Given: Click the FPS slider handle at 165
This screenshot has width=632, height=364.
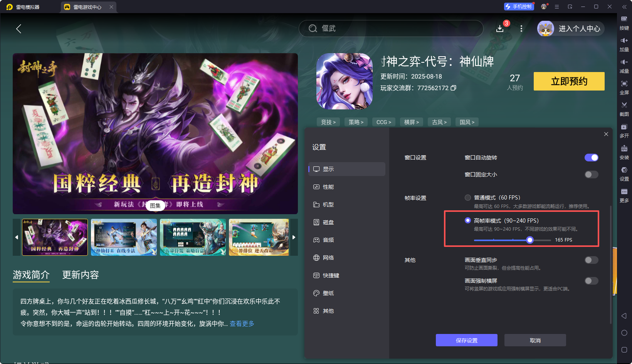Looking at the screenshot, I should pyautogui.click(x=530, y=240).
